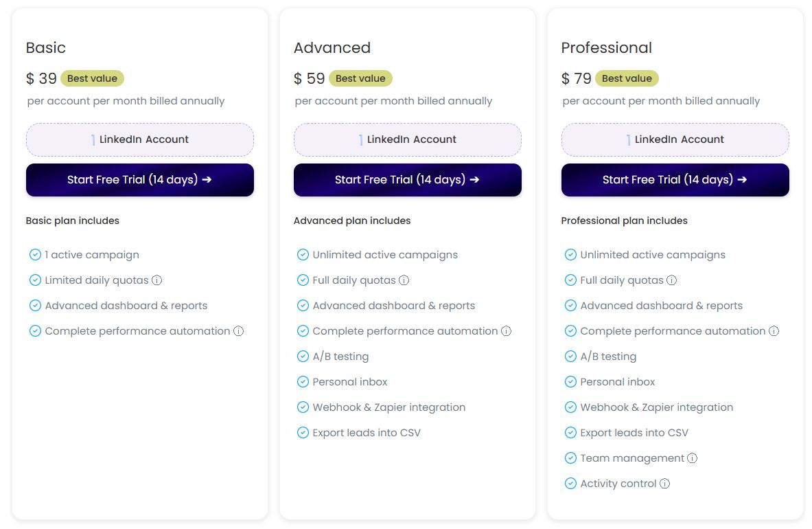Click the info icon beside Limited daily quotas
This screenshot has height=529, width=812.
[x=158, y=280]
